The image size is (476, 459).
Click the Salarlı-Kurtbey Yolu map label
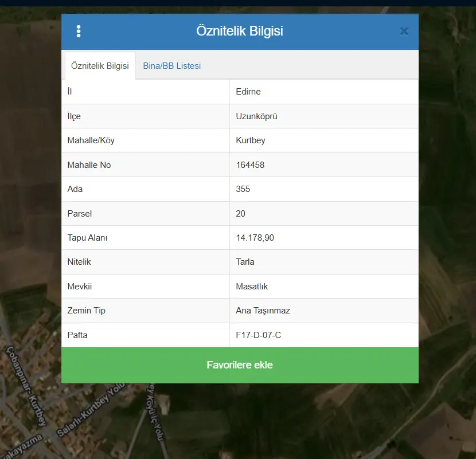[91, 410]
